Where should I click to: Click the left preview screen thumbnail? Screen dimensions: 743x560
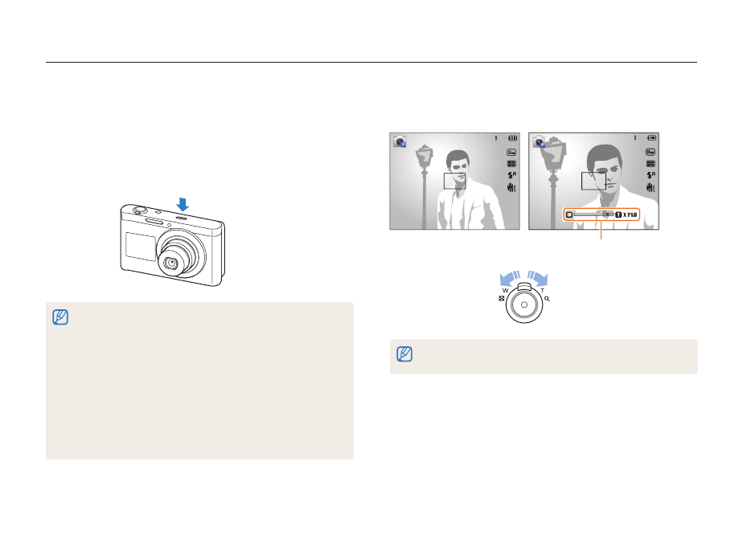click(454, 182)
